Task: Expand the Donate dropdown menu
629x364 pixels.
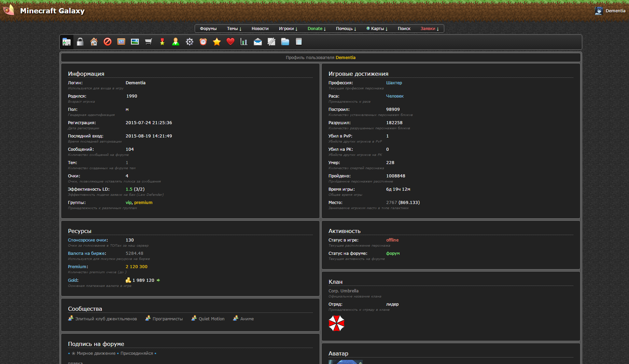Action: coord(317,29)
